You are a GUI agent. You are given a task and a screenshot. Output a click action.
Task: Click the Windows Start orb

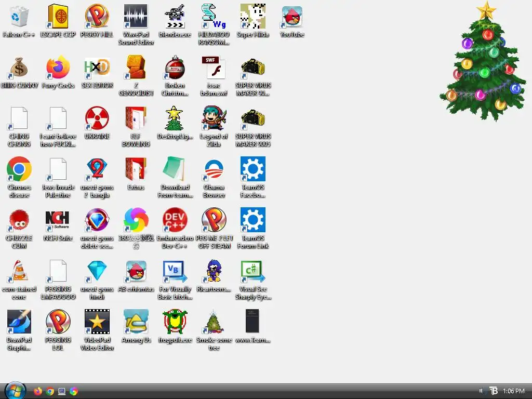click(16, 391)
